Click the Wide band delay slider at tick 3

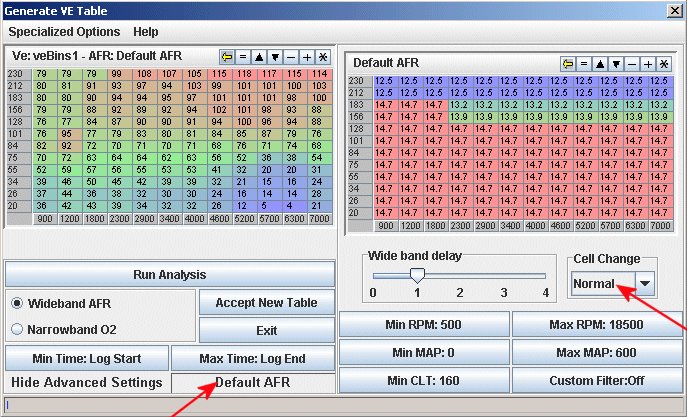[504, 276]
